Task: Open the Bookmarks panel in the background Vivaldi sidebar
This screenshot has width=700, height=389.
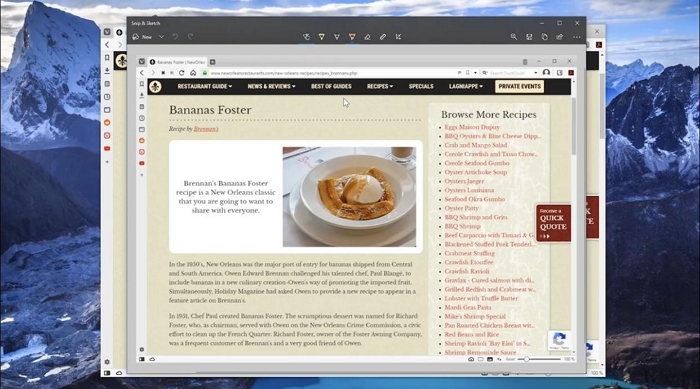Action: [107, 58]
